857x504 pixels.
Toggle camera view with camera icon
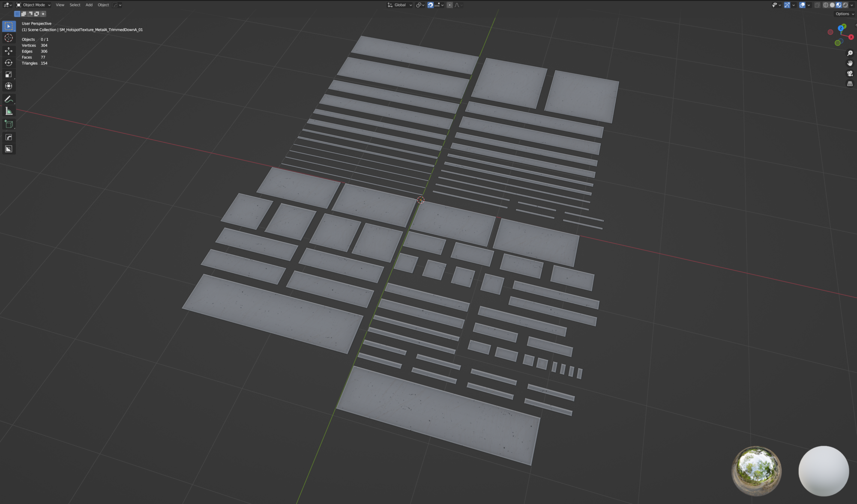850,74
